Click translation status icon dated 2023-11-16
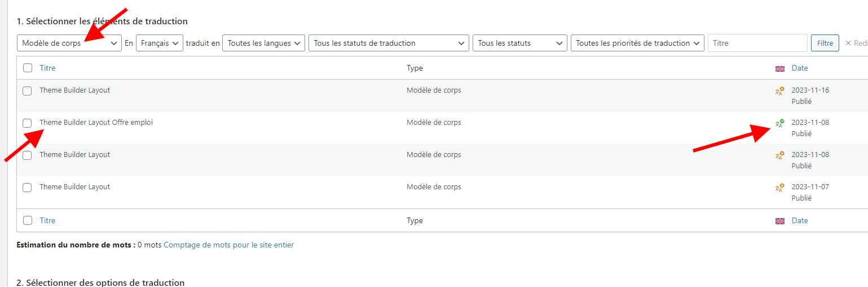The width and height of the screenshot is (868, 287). 779,91
